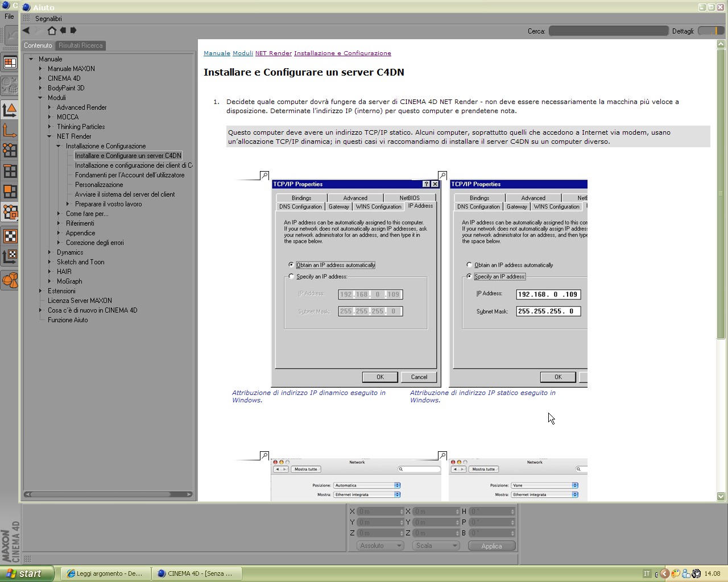Adjust the Dettagli slider
This screenshot has width=728, height=582.
click(710, 31)
